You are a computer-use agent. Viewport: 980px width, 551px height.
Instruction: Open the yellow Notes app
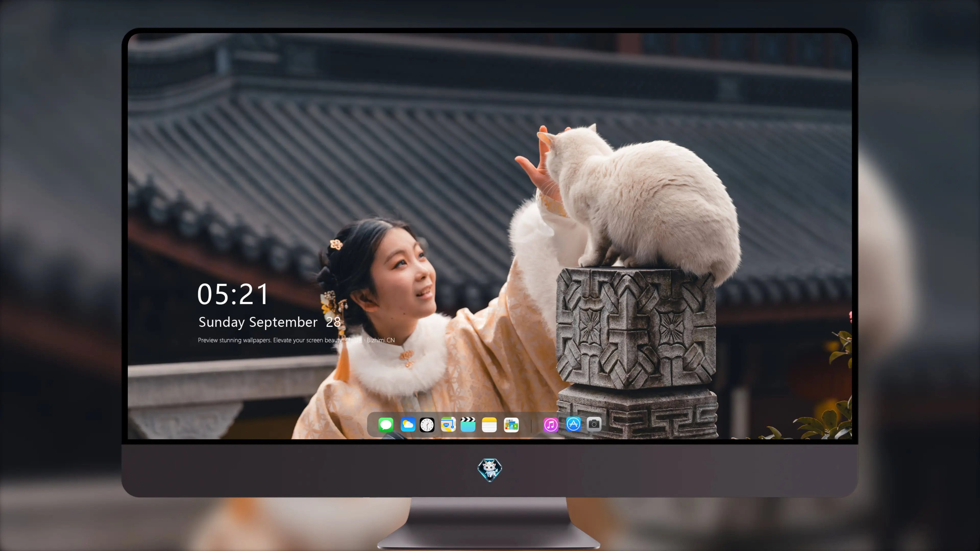coord(489,425)
